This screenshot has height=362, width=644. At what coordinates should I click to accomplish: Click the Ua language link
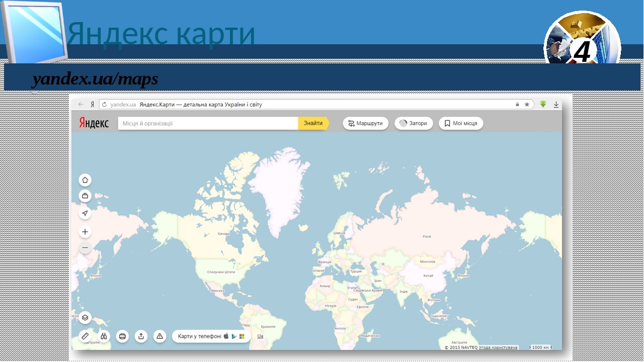tap(260, 336)
